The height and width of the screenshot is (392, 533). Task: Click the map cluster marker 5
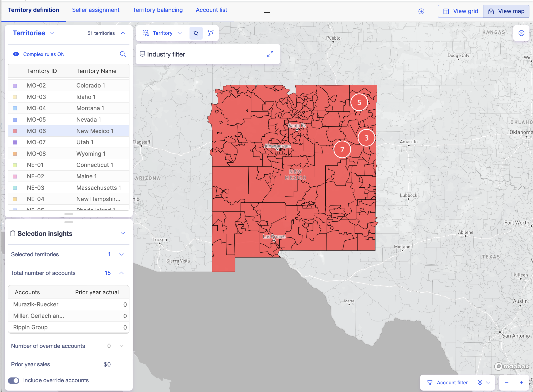coord(359,103)
